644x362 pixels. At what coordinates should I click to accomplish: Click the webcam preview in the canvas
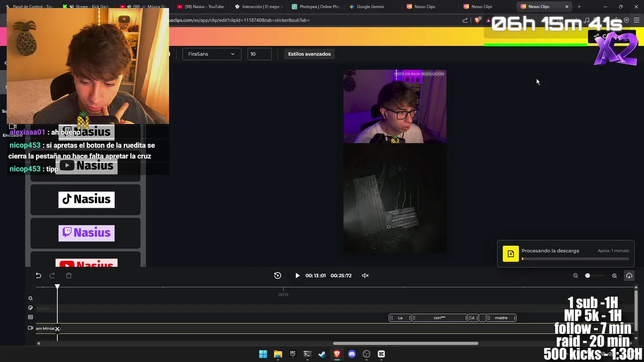click(395, 107)
